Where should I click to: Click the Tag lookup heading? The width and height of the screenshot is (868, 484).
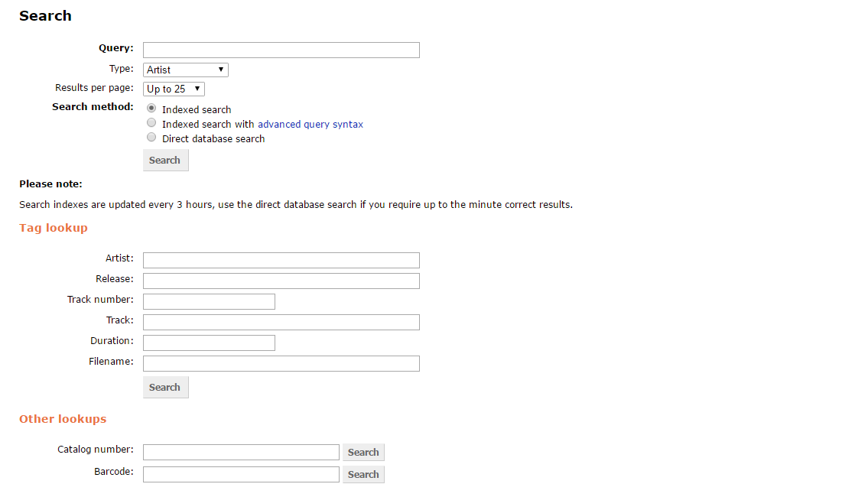(x=53, y=228)
